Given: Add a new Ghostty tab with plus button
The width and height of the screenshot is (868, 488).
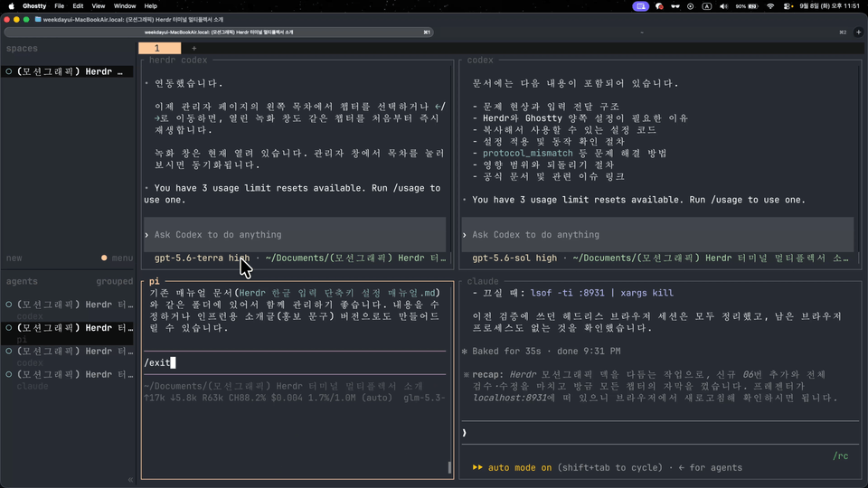Looking at the screenshot, I should (859, 33).
